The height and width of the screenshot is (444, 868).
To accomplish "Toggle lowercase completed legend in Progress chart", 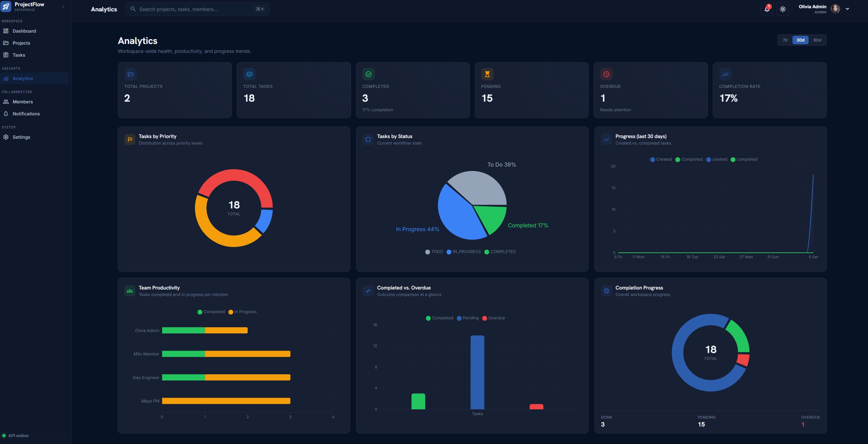I will pyautogui.click(x=744, y=159).
